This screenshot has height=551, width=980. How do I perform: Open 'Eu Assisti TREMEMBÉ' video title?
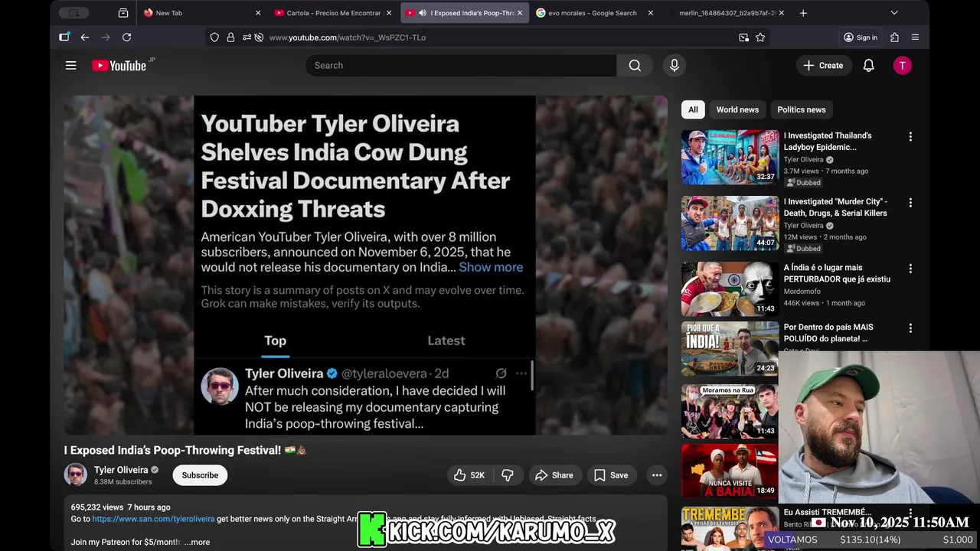pyautogui.click(x=828, y=512)
